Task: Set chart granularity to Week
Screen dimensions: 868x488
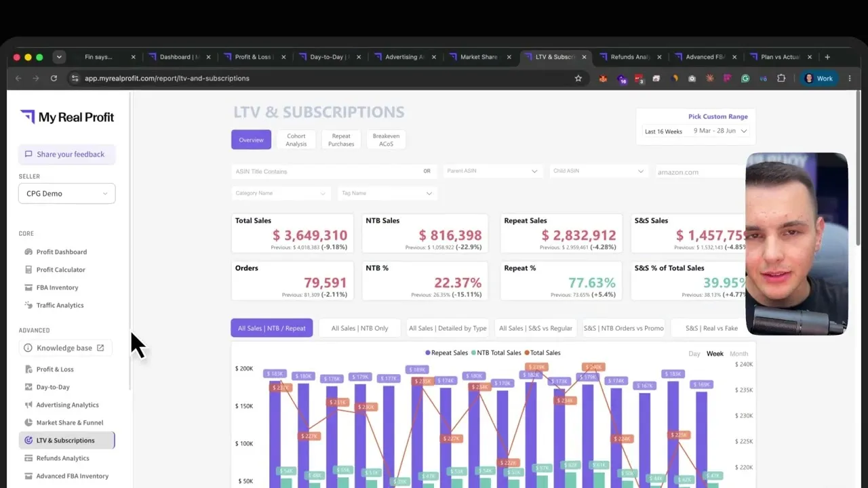Action: tap(715, 354)
